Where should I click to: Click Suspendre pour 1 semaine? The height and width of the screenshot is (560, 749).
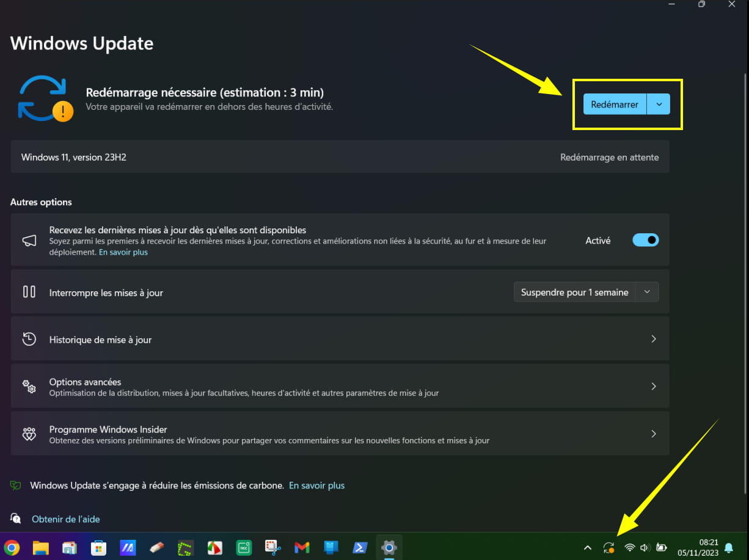point(575,293)
